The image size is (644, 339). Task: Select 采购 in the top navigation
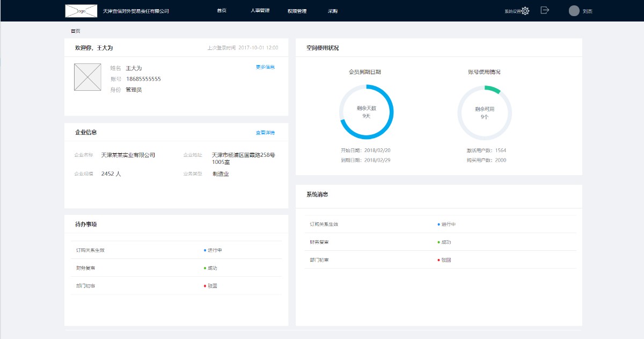333,11
